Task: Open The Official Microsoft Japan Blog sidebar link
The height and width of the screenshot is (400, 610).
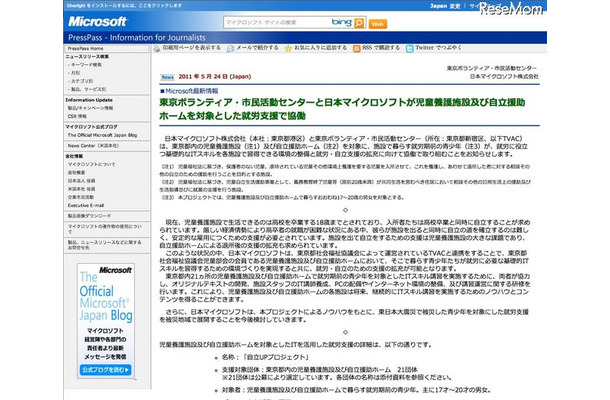Action: point(102,135)
